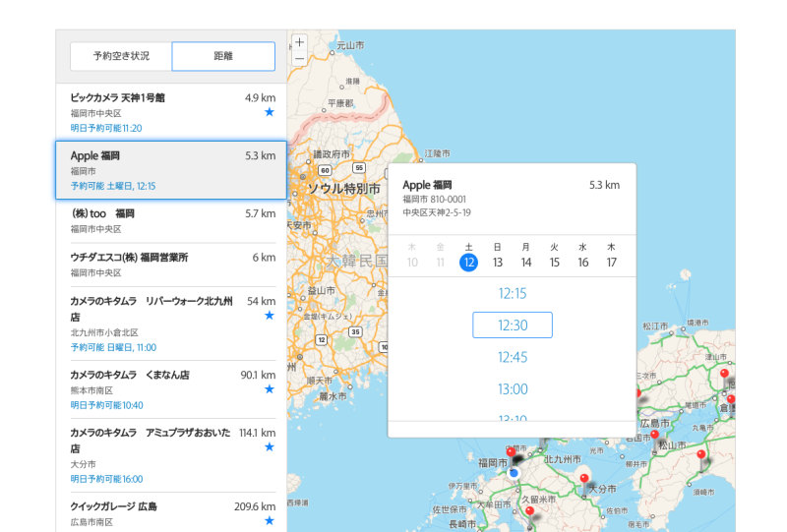
Task: Click the 北九州市 map label
Action: point(563,459)
